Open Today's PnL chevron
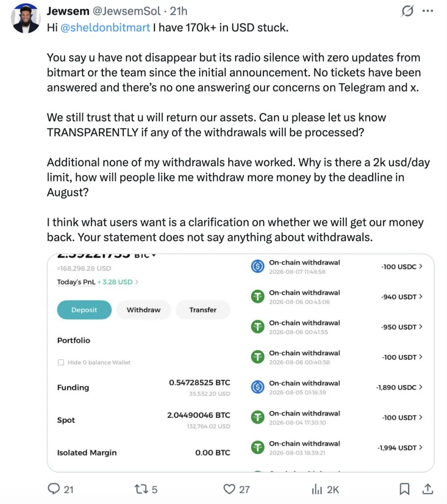Viewport: 447px width, 504px height. click(137, 282)
